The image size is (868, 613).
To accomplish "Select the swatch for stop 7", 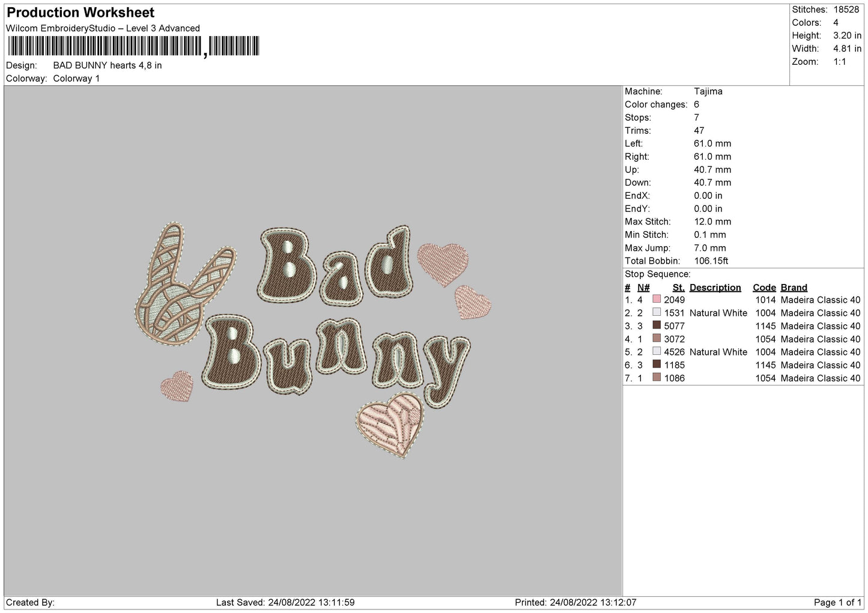I will (657, 378).
